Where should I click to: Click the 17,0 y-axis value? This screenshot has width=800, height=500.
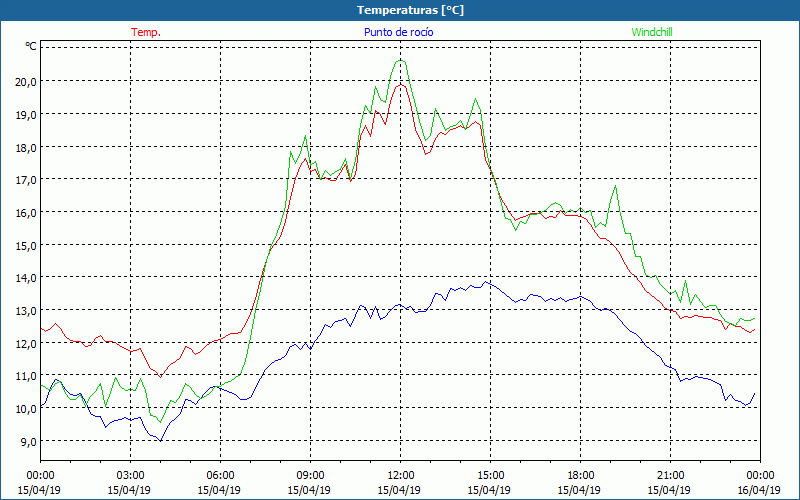click(x=27, y=180)
